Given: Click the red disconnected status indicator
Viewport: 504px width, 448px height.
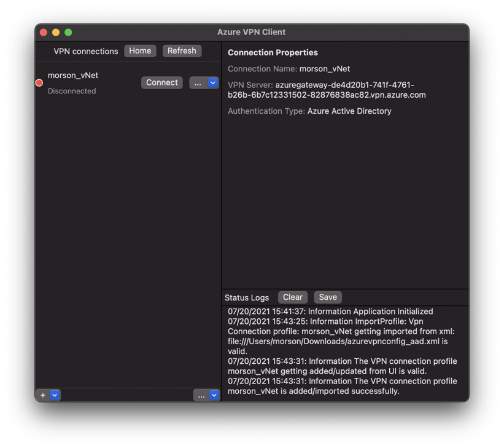Looking at the screenshot, I should click(39, 83).
